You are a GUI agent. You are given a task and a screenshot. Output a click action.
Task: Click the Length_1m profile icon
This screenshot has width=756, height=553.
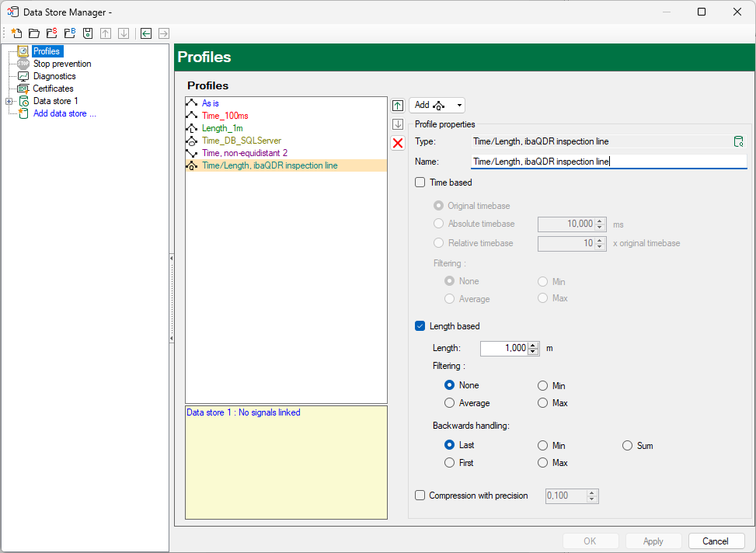click(192, 128)
